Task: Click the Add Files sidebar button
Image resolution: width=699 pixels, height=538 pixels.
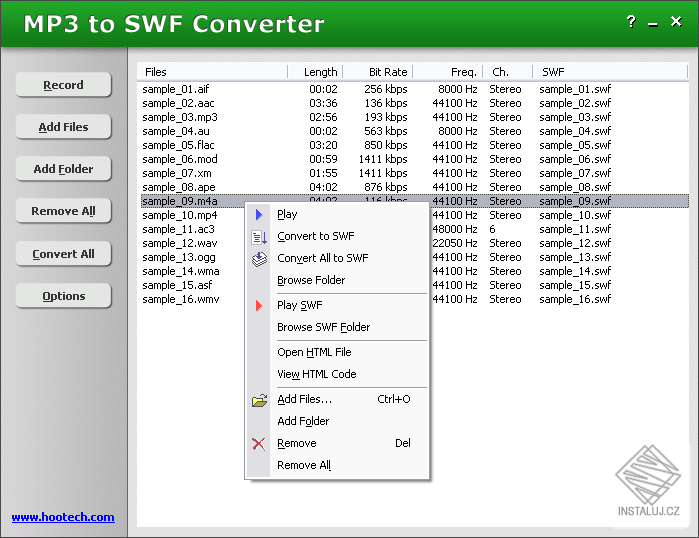Action: (63, 127)
